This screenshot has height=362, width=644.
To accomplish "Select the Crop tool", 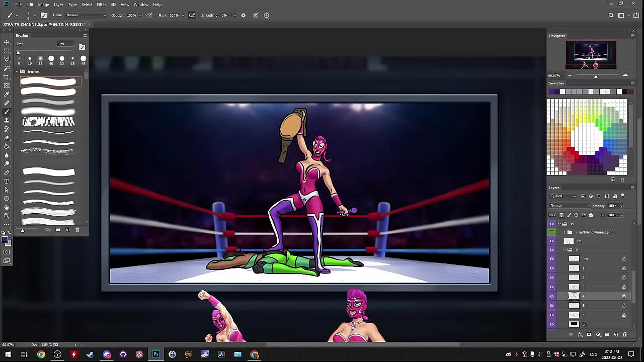I will pos(7,76).
